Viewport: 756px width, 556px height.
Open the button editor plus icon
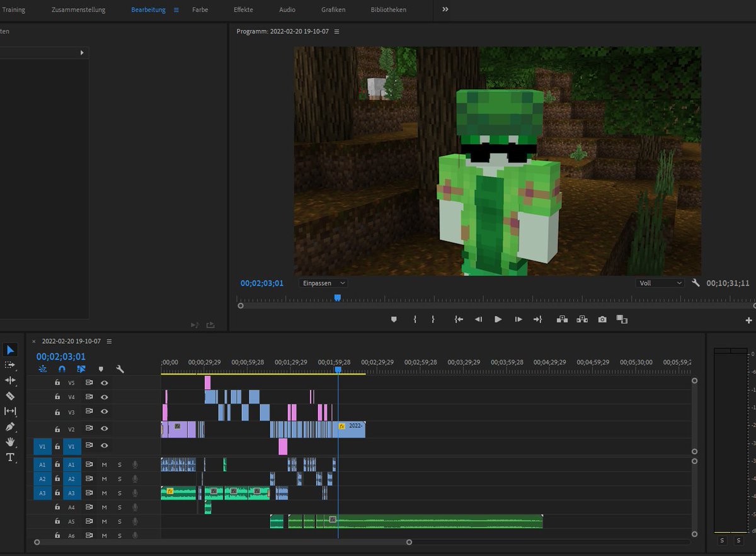748,320
